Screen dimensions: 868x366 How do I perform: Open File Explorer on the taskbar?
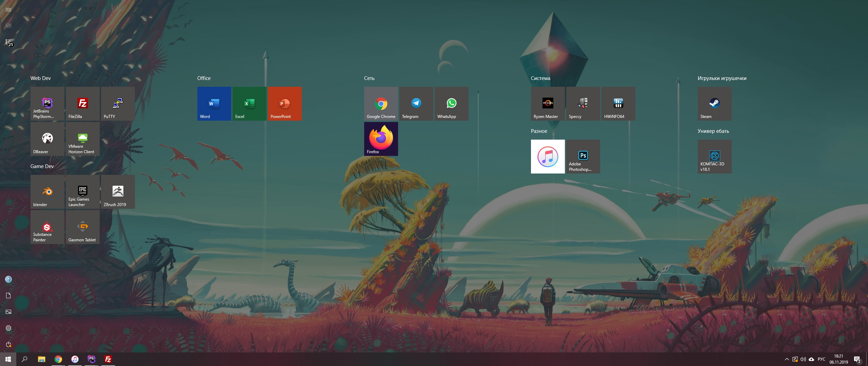coord(41,359)
